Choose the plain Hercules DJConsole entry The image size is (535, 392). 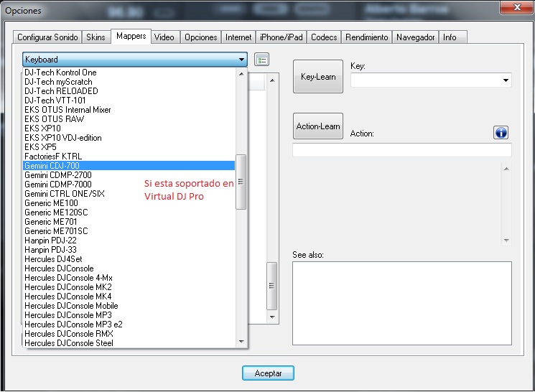[x=129, y=269]
